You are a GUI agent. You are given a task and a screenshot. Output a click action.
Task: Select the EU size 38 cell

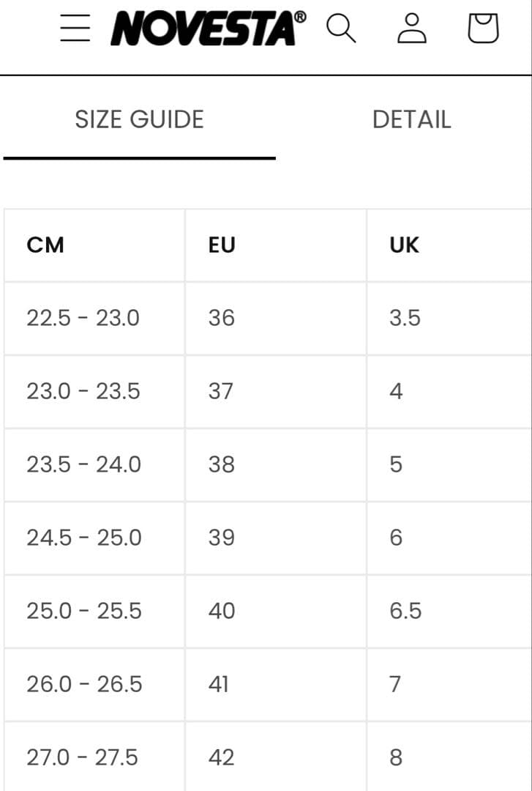pos(222,464)
